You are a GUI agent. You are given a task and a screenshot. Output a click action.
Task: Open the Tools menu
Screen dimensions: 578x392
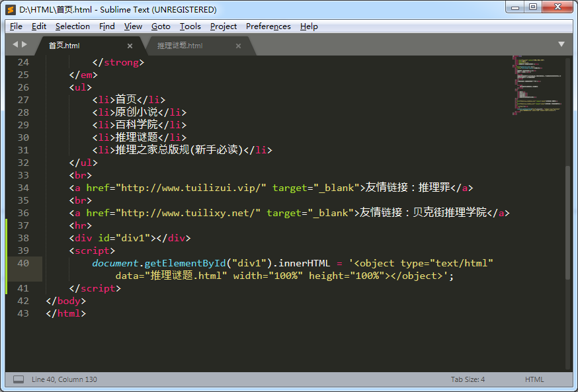coord(190,26)
